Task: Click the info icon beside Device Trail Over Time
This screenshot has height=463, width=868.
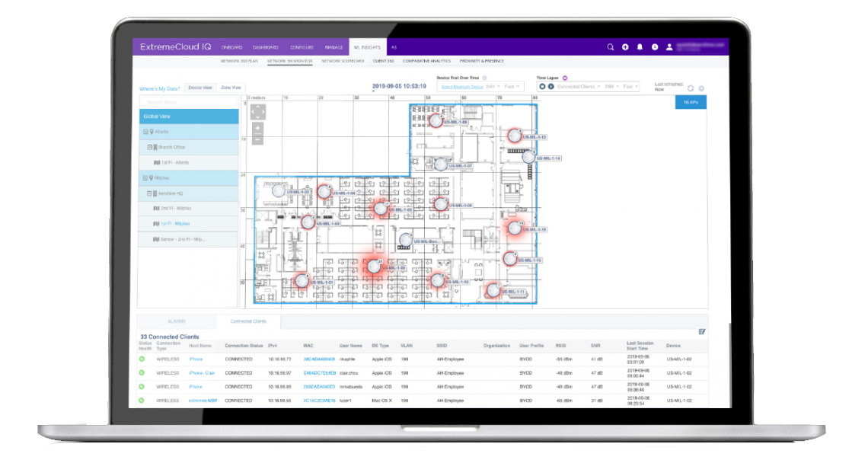Action: [484, 78]
